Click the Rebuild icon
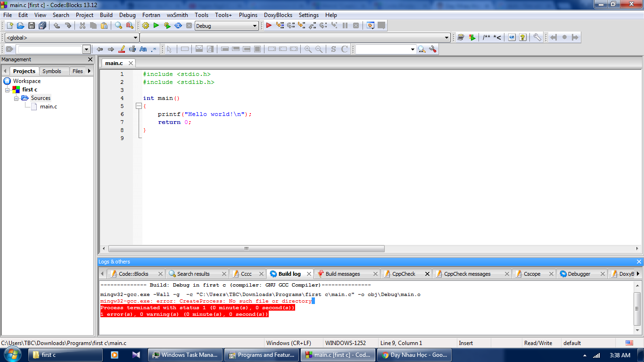Image resolution: width=644 pixels, height=362 pixels. (x=178, y=25)
